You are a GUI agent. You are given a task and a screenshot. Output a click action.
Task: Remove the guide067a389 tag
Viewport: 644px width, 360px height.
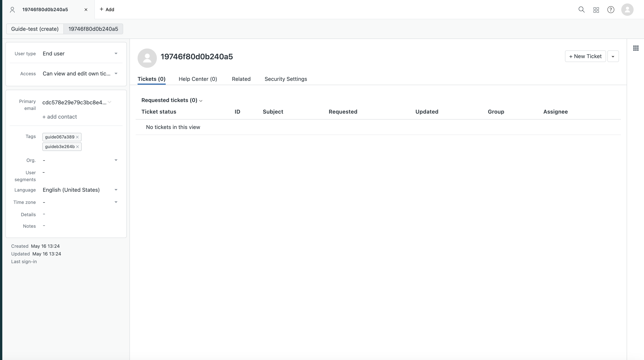coord(77,137)
